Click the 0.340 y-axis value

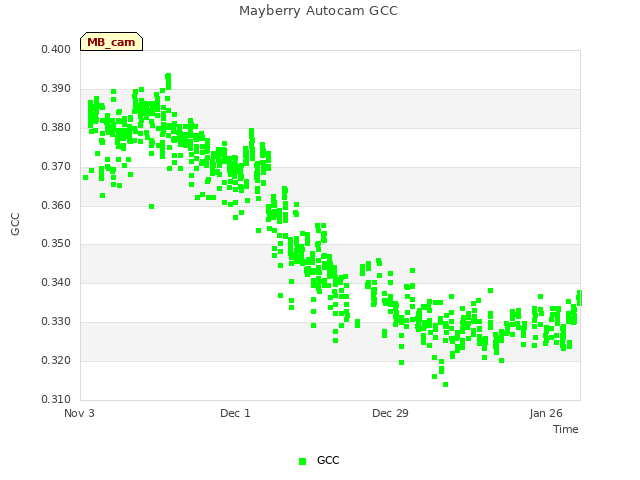click(56, 282)
